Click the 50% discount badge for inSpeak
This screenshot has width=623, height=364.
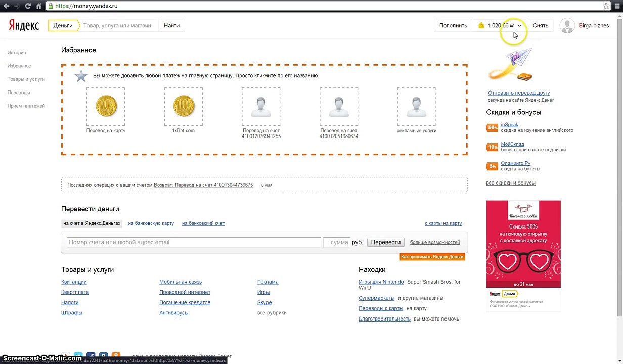pyautogui.click(x=492, y=128)
